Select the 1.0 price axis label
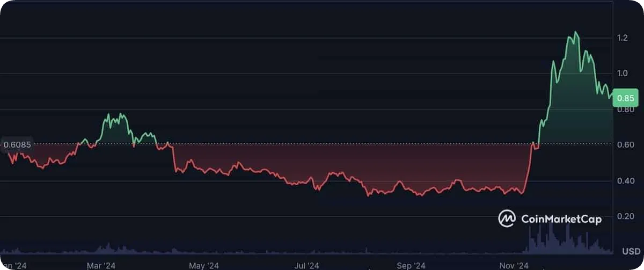The image size is (644, 270). (x=623, y=73)
